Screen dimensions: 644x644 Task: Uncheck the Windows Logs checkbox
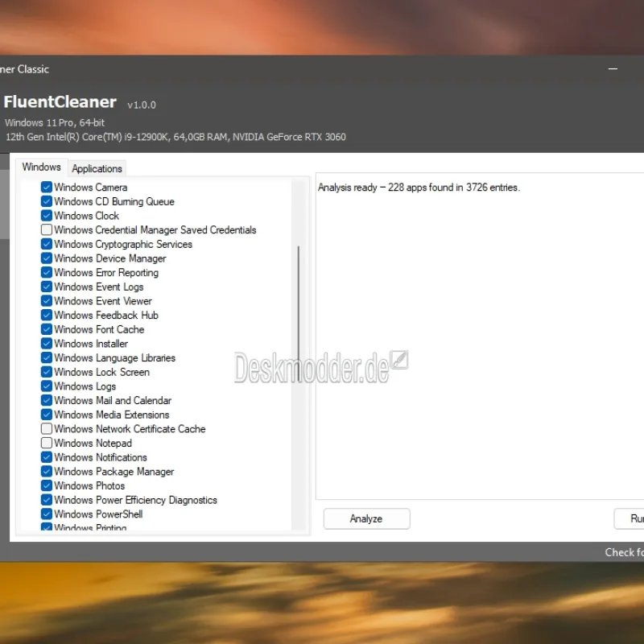(47, 386)
